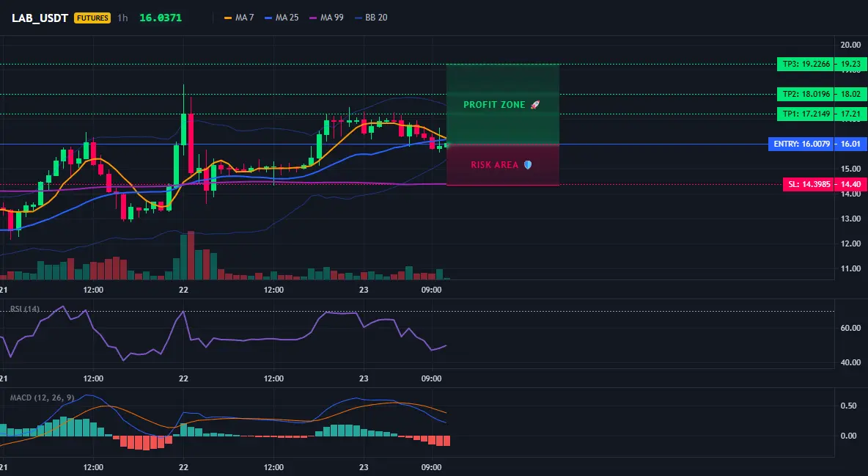The width and height of the screenshot is (868, 476).
Task: Toggle the MA 99 legend entry
Action: [x=327, y=18]
